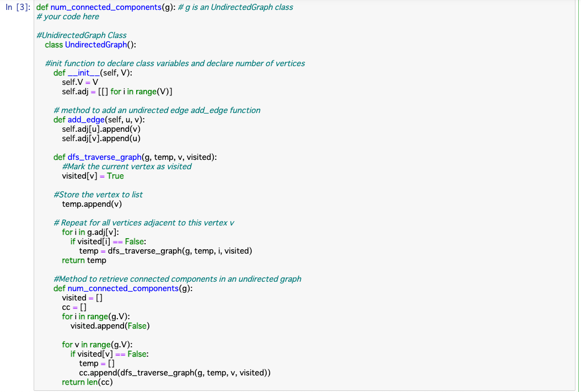
Task: Click the '#Store the vertex to list' comment
Action: click(x=98, y=195)
